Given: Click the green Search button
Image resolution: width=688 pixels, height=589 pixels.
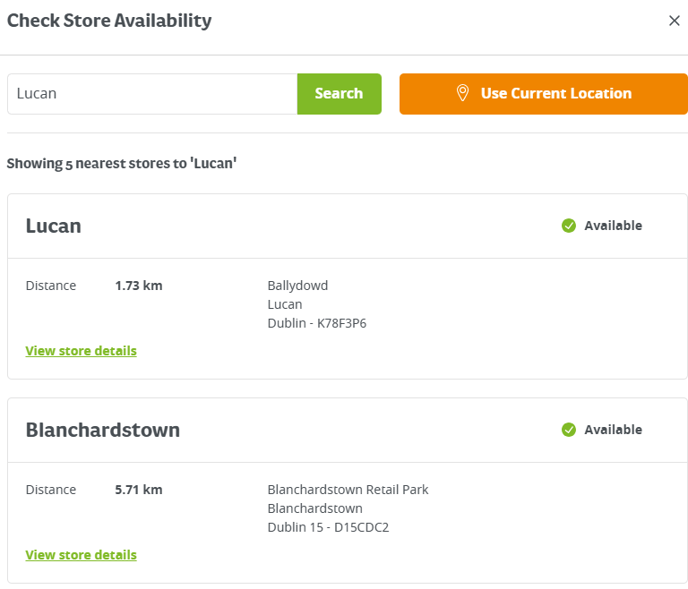Looking at the screenshot, I should point(339,94).
